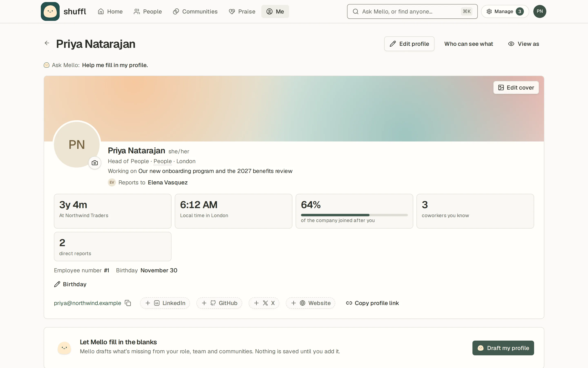
Task: Click Help me fill in my profile
Action: coord(115,65)
